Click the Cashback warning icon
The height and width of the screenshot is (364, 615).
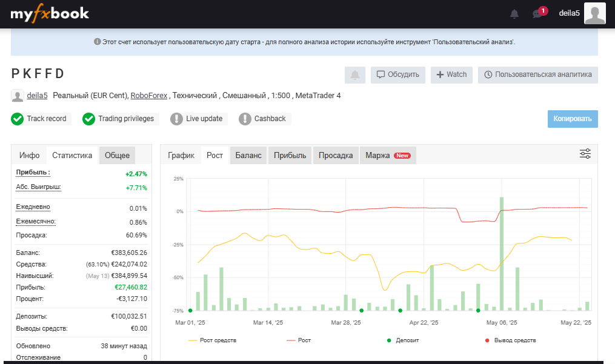click(x=245, y=119)
